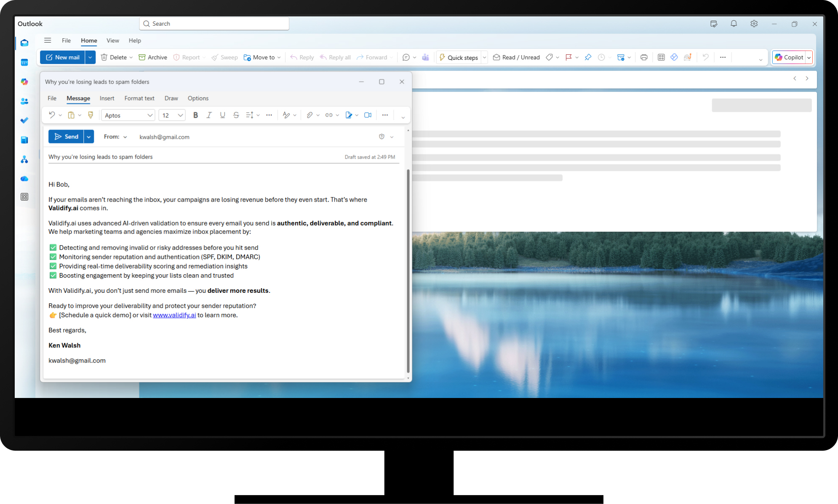Click the insert link icon

[x=329, y=115]
